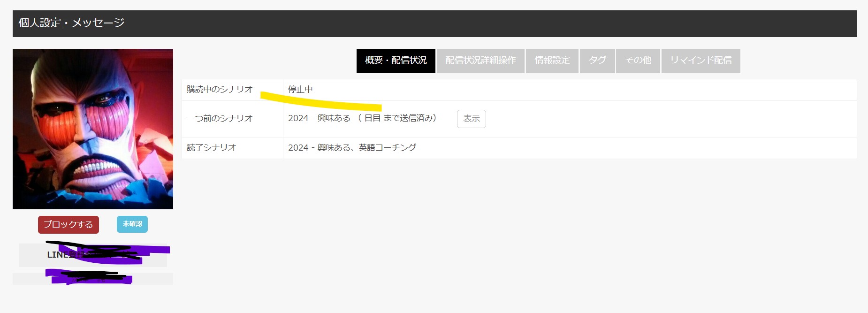Click the red ブロックする button
868x313 pixels.
pyautogui.click(x=69, y=224)
